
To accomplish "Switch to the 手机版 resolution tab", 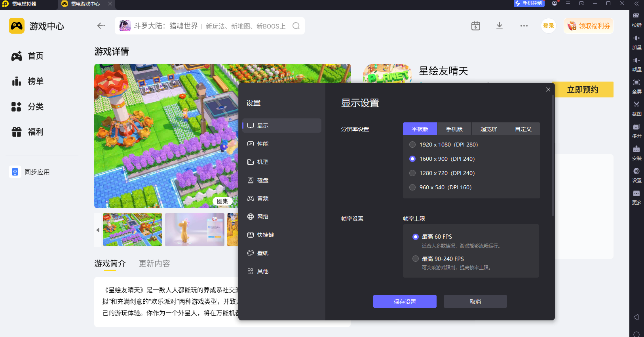I will tap(454, 129).
